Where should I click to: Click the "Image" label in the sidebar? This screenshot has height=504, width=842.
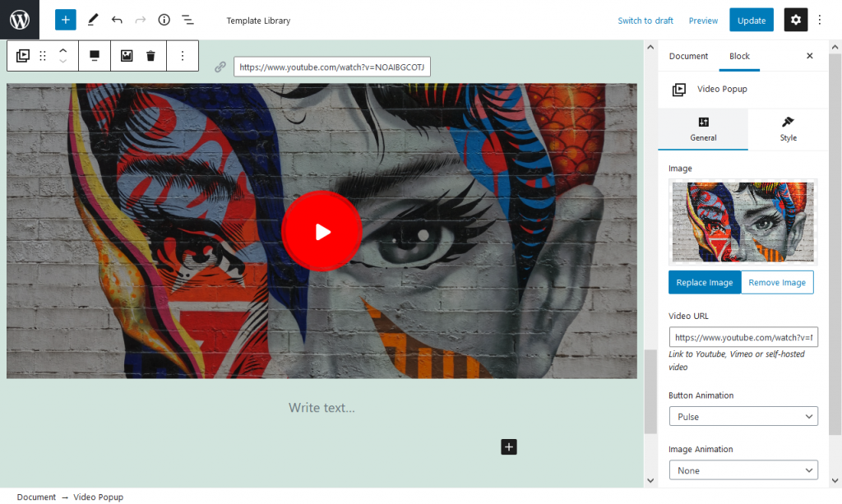point(680,168)
